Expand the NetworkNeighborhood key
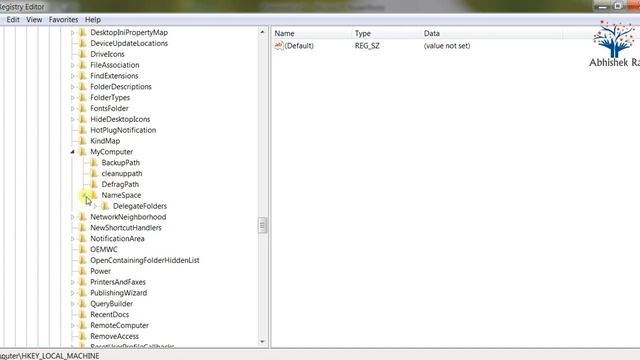The width and height of the screenshot is (640, 360). (x=73, y=217)
